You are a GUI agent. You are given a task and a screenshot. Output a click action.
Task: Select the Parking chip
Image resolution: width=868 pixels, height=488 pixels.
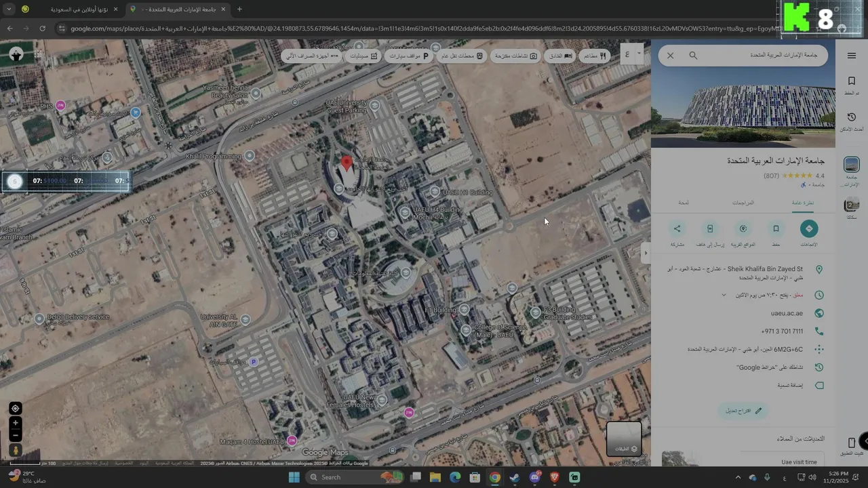409,56
